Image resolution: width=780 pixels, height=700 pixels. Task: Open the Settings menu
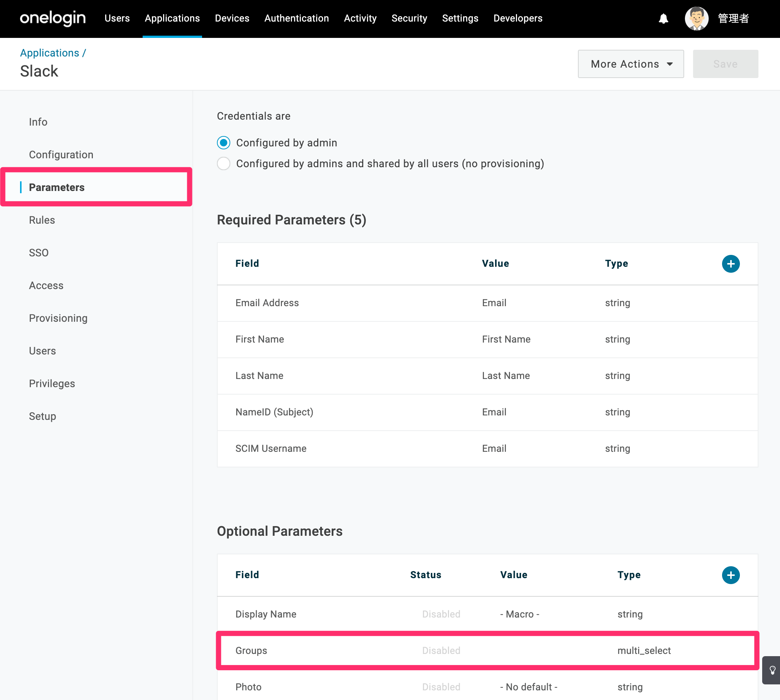pyautogui.click(x=460, y=19)
